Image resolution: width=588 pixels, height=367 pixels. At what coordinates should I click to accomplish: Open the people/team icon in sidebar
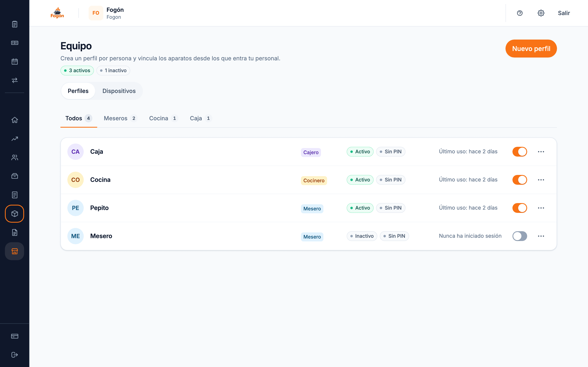tap(14, 158)
